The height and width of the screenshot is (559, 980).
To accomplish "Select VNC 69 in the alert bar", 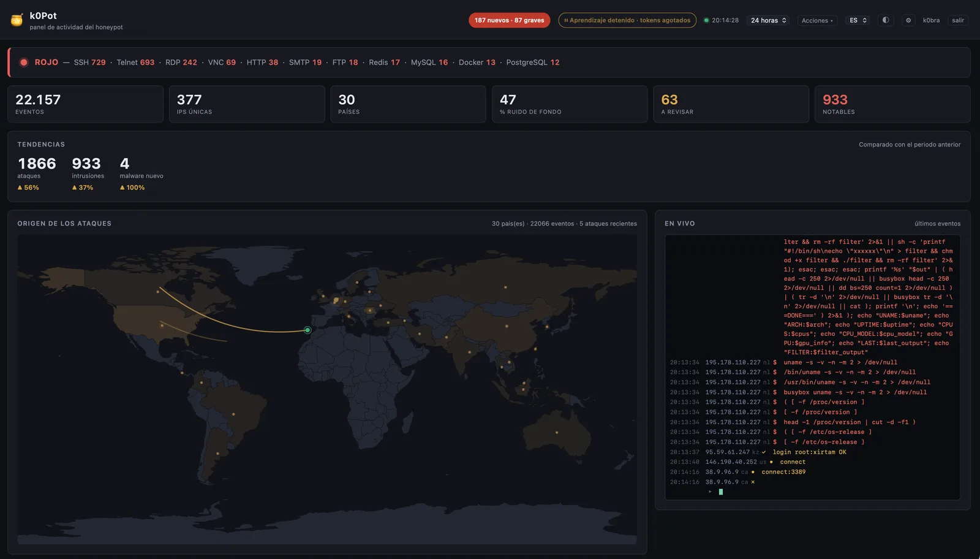I will click(x=222, y=63).
